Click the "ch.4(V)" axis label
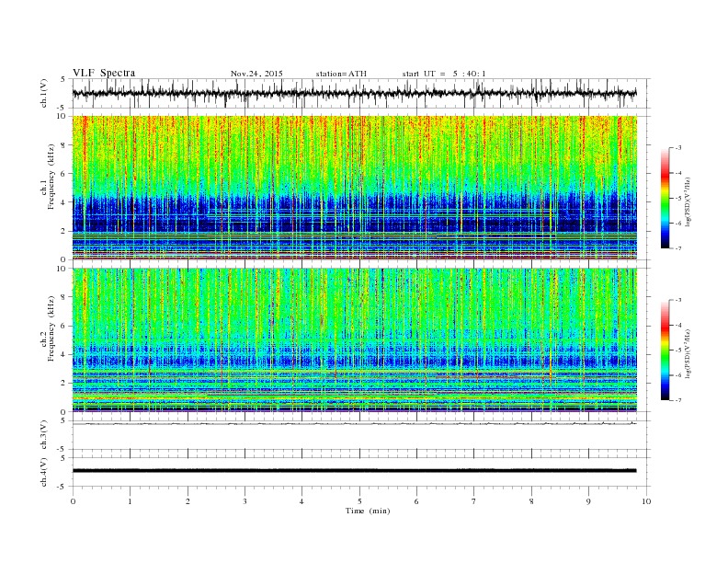 point(44,472)
